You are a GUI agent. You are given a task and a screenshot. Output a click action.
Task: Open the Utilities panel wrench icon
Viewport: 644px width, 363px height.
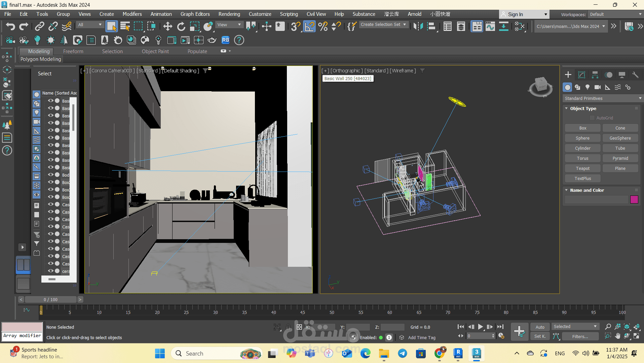point(635,75)
